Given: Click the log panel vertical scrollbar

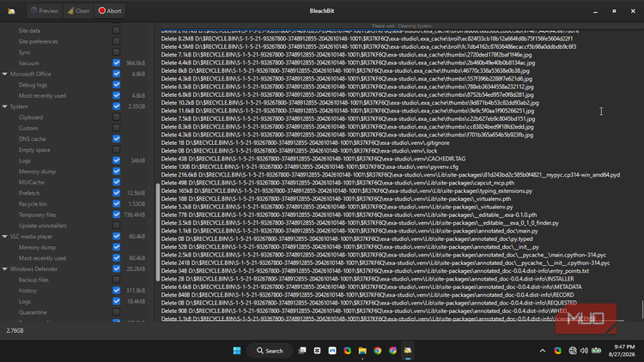Looking at the screenshot, I should [x=642, y=310].
